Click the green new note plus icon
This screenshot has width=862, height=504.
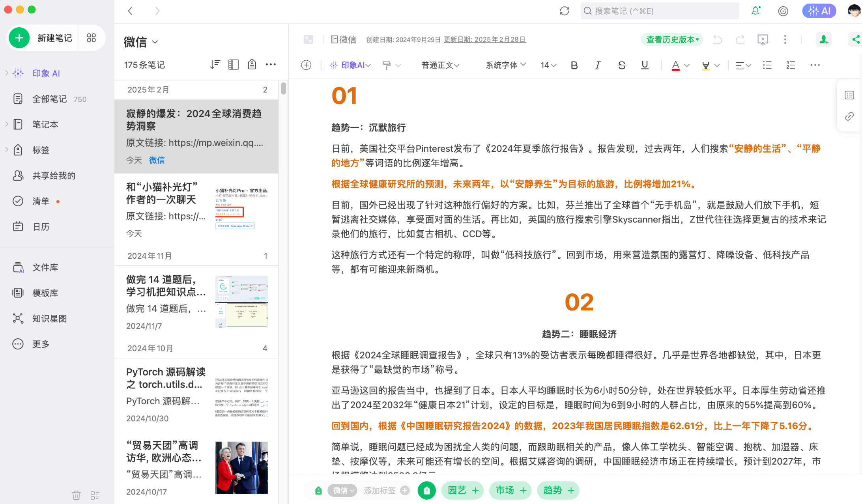point(19,38)
